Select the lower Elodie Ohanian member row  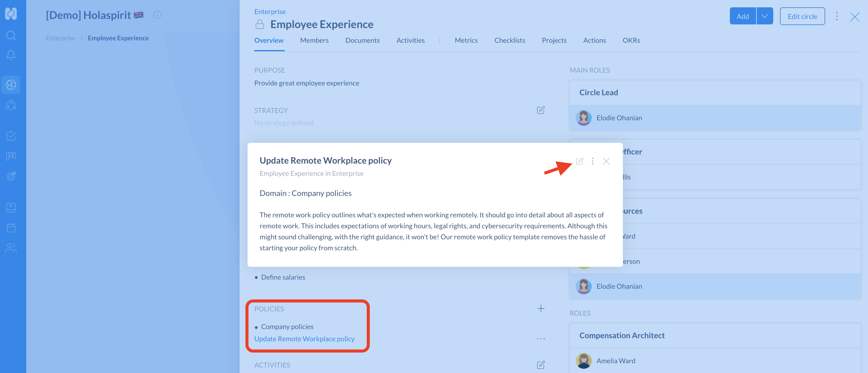(x=715, y=286)
